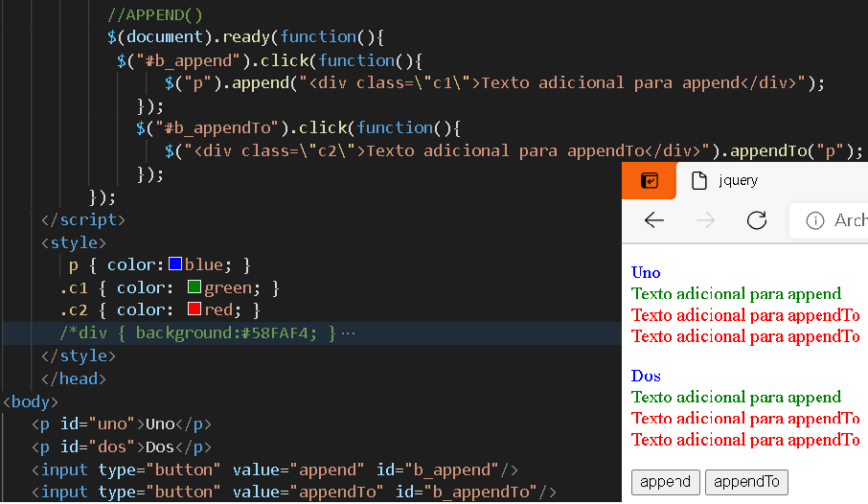The width and height of the screenshot is (868, 504).
Task: Click the id="uno" paragraph line in editor
Action: click(x=122, y=424)
